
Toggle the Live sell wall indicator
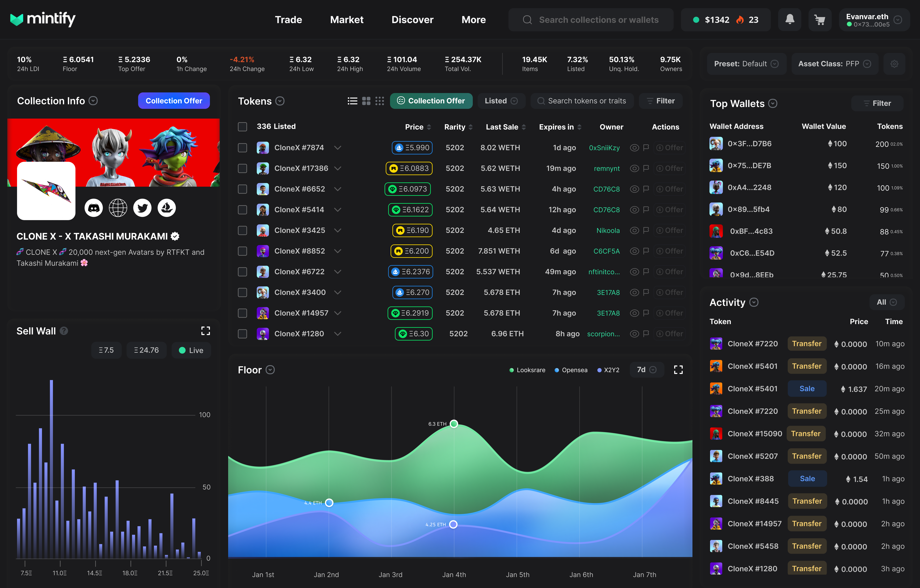click(x=191, y=350)
